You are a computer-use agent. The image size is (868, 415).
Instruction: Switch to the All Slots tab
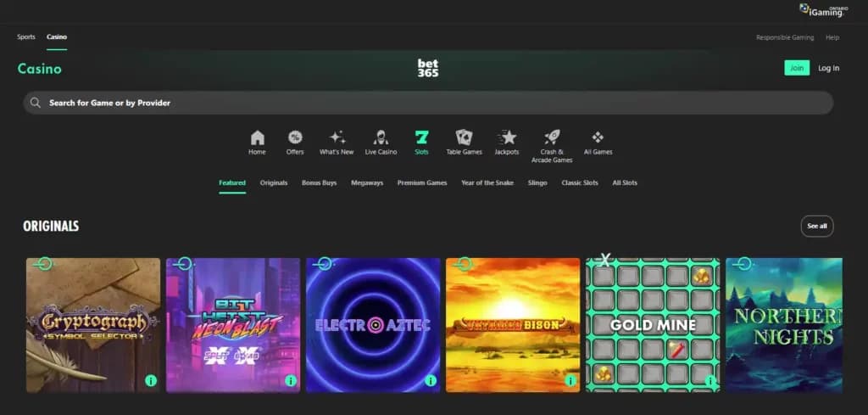(625, 182)
